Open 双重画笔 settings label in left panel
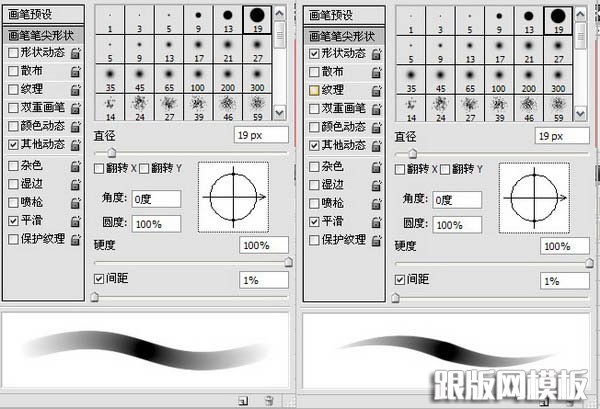Screen dimensions: 600x409 [x=42, y=108]
